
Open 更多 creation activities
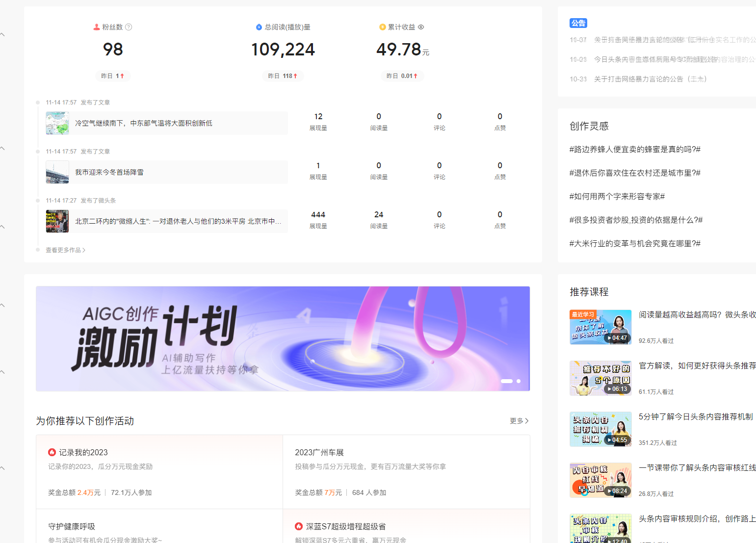(519, 421)
